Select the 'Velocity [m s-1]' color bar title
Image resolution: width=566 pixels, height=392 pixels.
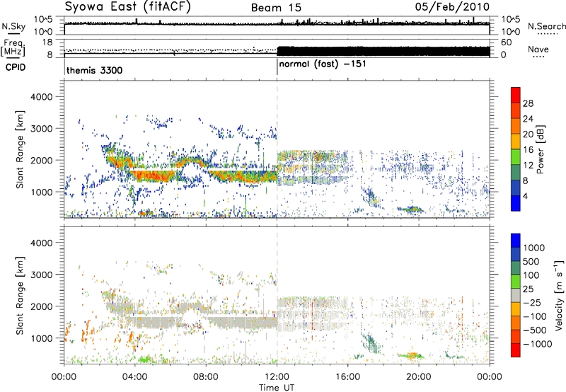coord(559,295)
